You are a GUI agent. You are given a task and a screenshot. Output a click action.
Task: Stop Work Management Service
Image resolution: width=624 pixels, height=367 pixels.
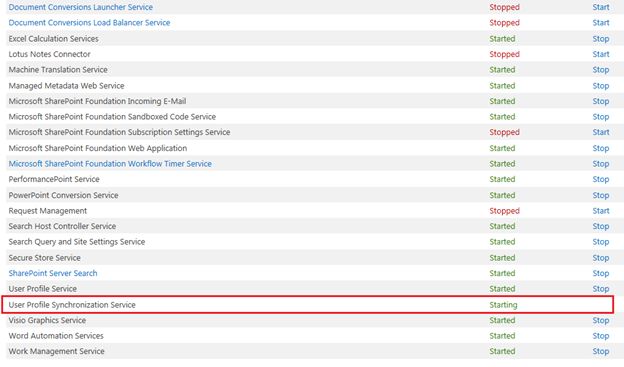[x=601, y=351]
